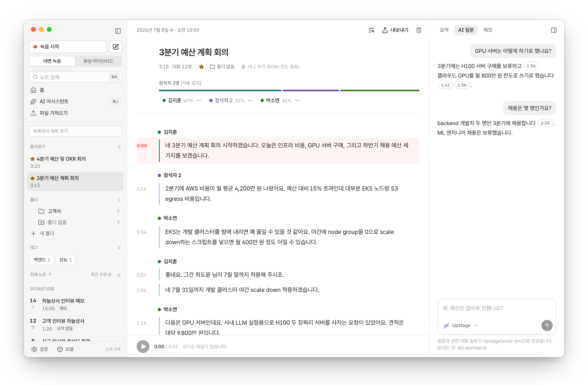Export note via 내보내기

[395, 30]
